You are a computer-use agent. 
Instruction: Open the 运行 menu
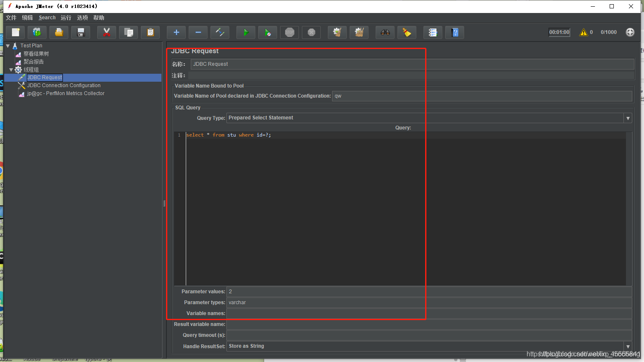click(66, 18)
